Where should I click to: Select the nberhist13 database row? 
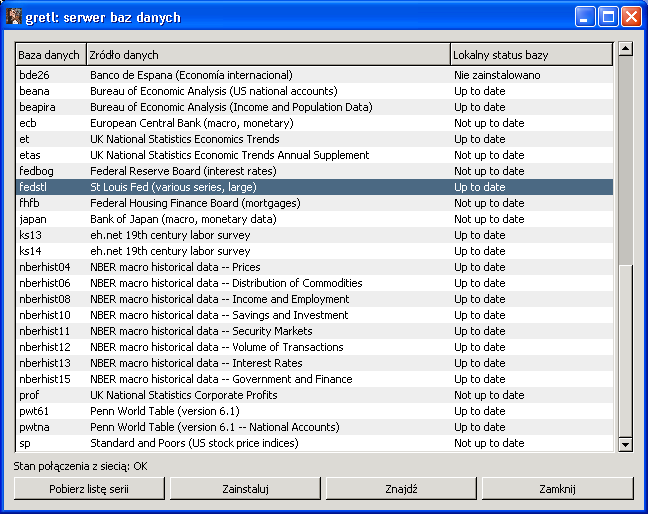click(314, 363)
